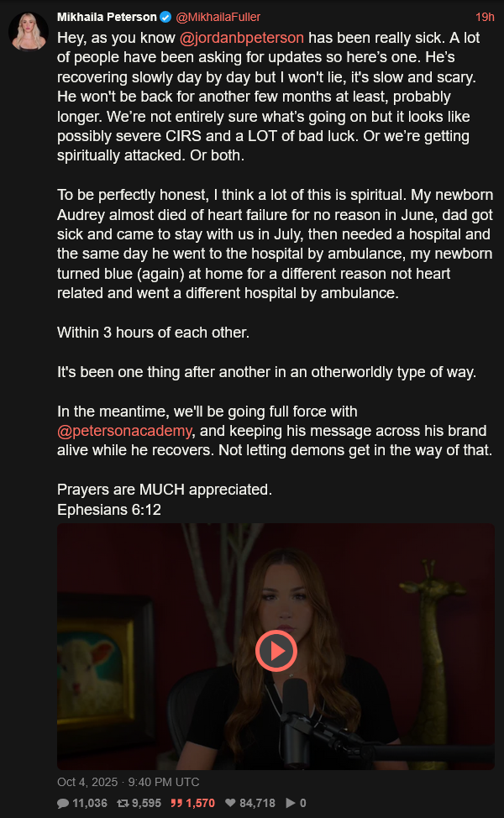Image resolution: width=504 pixels, height=818 pixels.
Task: Click the red quote marks icon
Action: point(177,804)
